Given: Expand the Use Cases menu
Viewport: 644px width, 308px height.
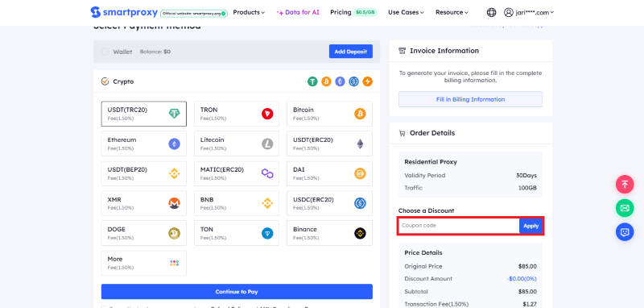Looking at the screenshot, I should (406, 12).
